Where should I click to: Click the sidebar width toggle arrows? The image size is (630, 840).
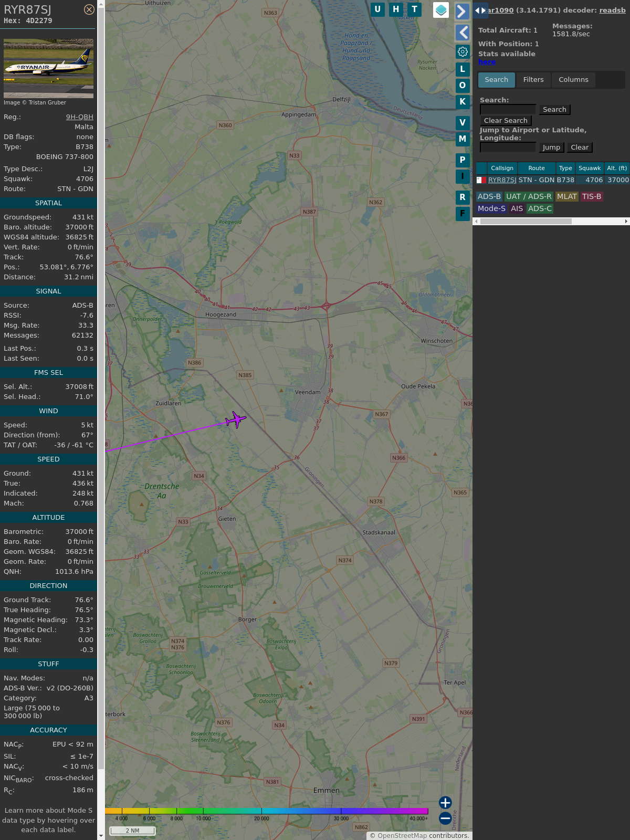point(480,10)
